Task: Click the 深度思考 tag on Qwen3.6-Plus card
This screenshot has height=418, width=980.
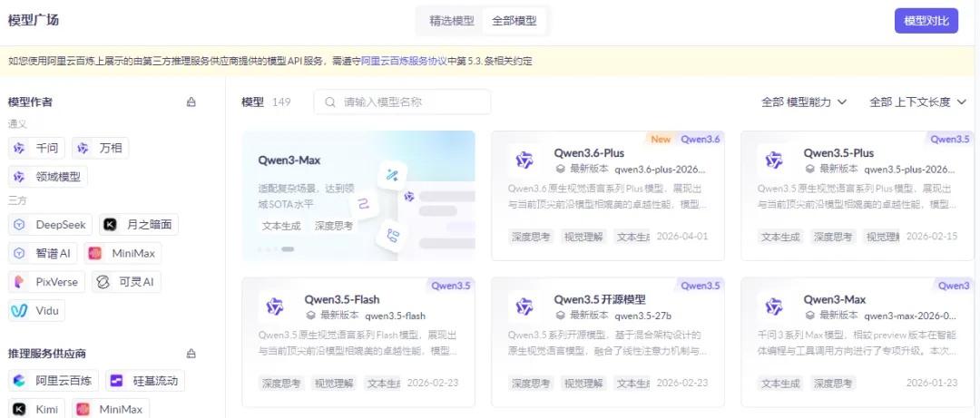Action: (x=531, y=237)
